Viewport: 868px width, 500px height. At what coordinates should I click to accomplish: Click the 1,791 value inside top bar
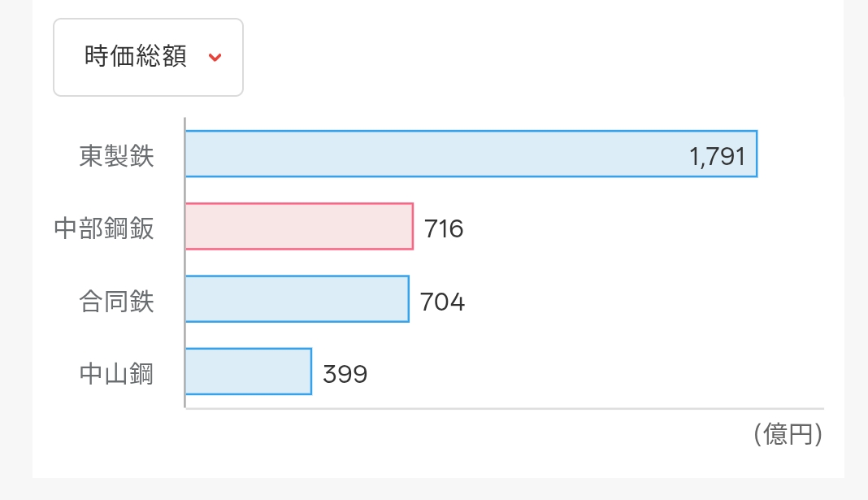point(717,156)
